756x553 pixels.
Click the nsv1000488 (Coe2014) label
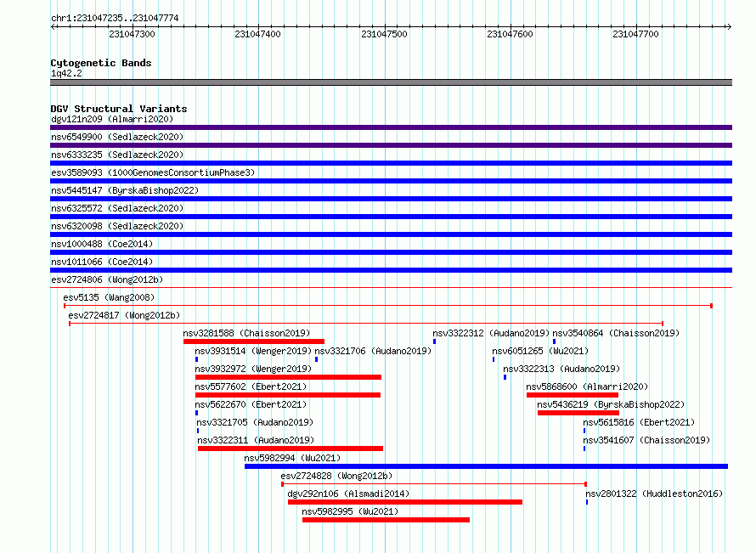pos(102,244)
